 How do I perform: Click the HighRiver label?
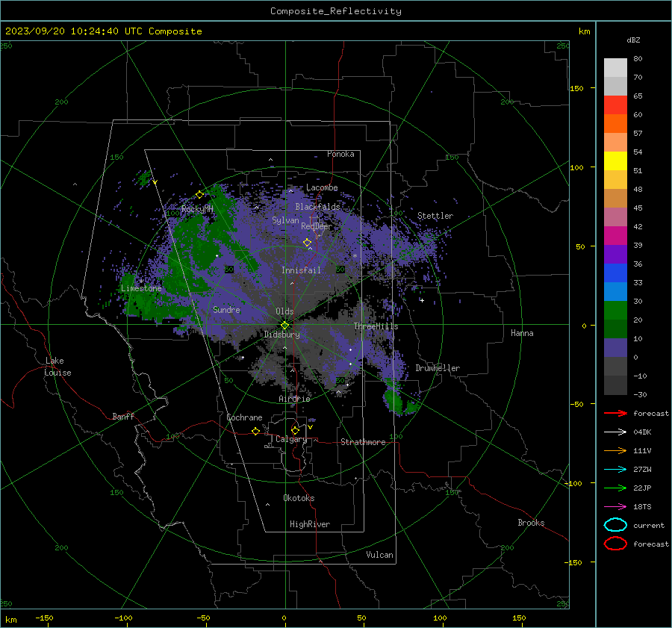(310, 524)
